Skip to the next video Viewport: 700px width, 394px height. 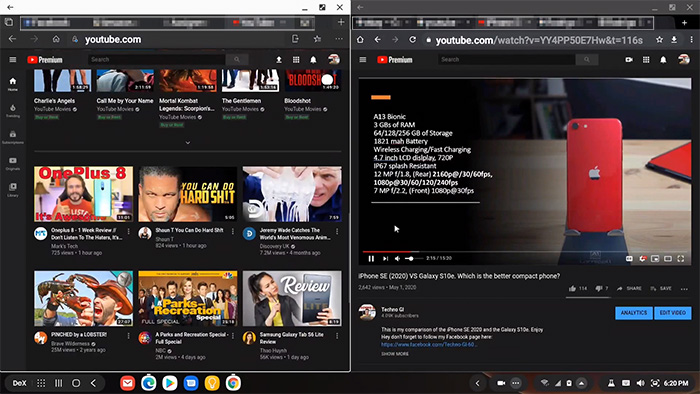(385, 258)
